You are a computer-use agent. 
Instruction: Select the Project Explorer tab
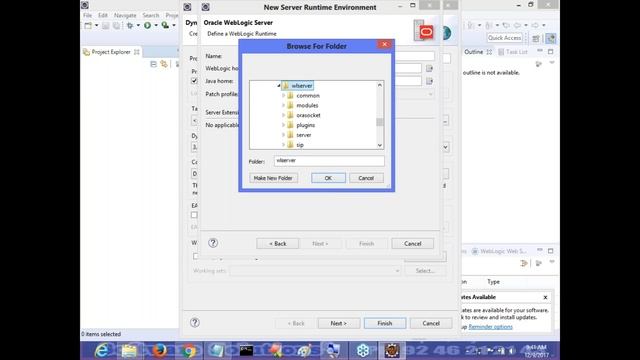(111, 52)
